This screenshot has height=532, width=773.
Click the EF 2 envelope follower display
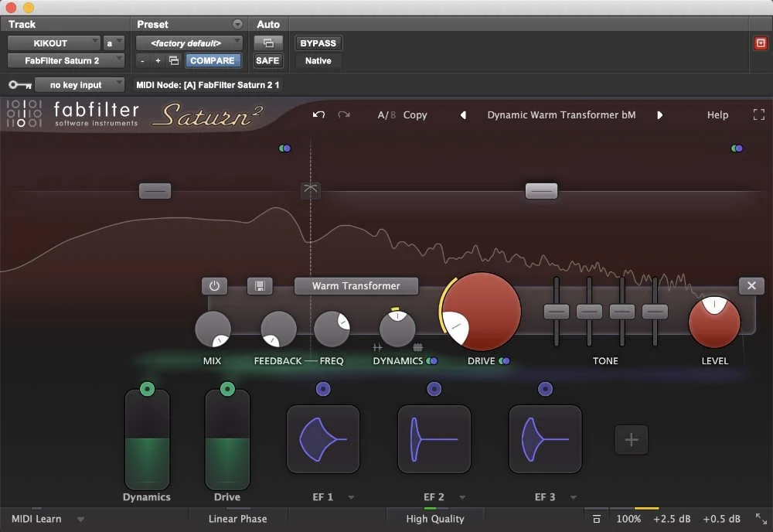point(434,439)
